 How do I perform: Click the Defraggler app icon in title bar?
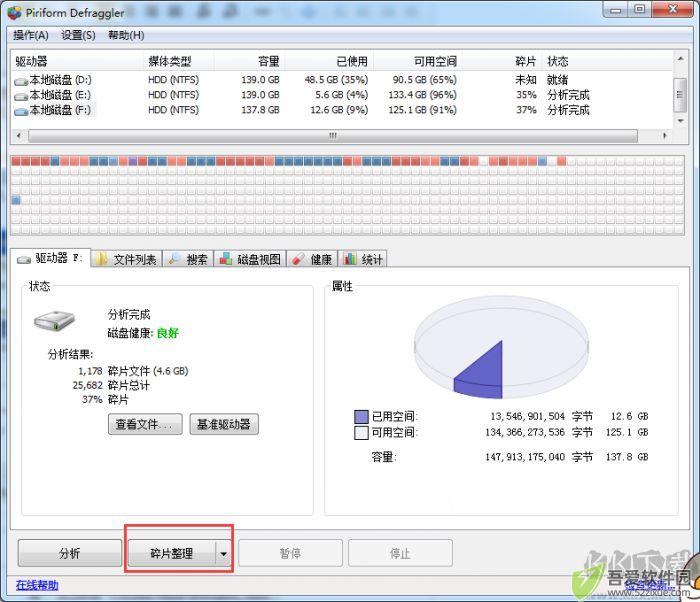click(x=14, y=13)
